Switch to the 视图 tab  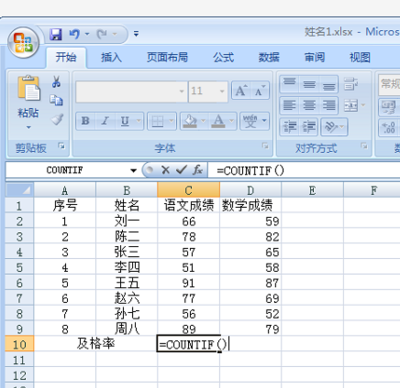point(360,57)
